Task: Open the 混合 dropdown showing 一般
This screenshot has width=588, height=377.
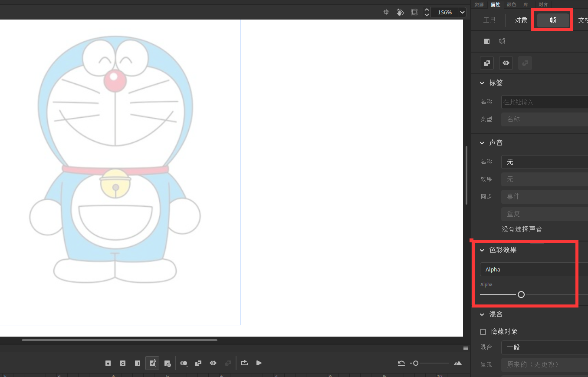Action: click(545, 347)
